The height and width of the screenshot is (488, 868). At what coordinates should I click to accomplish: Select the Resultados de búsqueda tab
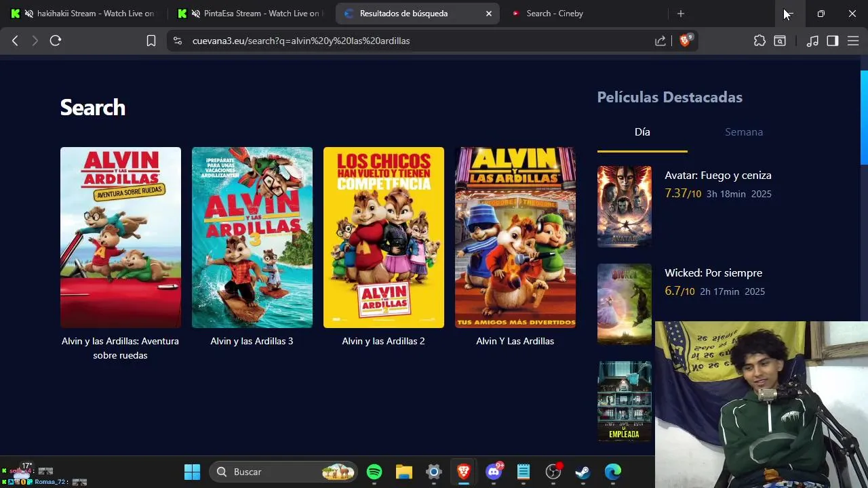coord(416,14)
